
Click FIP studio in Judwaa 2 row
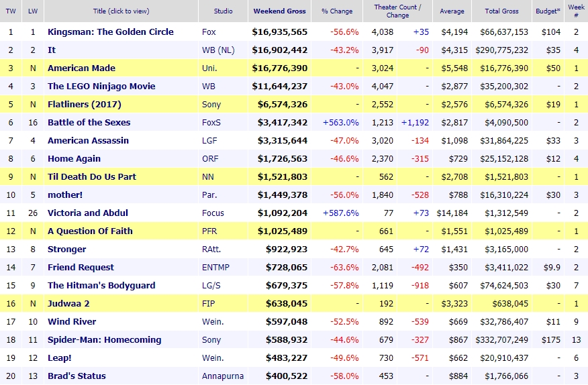point(208,304)
